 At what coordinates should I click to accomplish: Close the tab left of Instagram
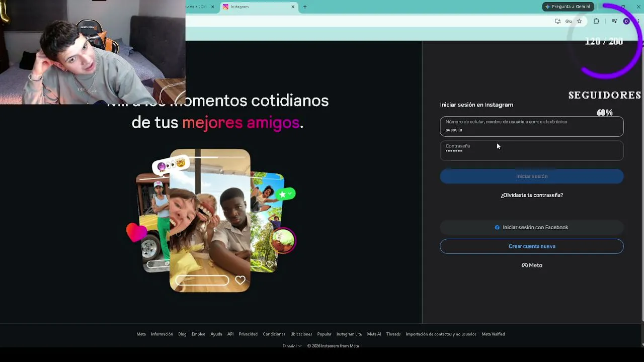(212, 7)
